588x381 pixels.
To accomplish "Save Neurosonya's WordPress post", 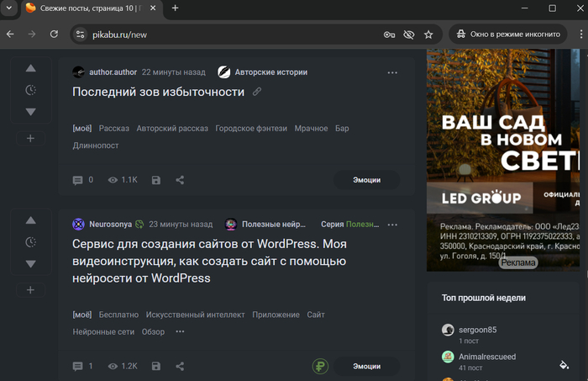I will click(156, 367).
